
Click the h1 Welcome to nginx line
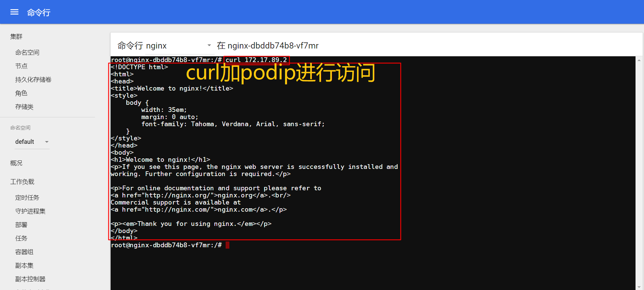click(160, 160)
